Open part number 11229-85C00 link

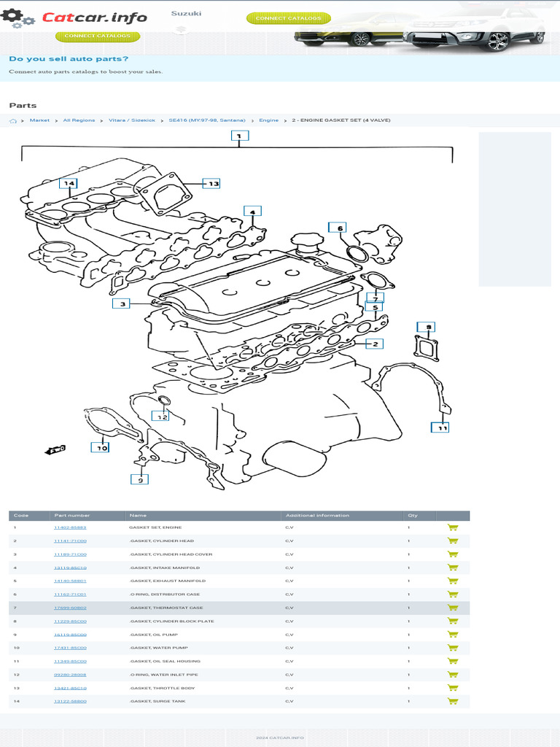pyautogui.click(x=70, y=622)
